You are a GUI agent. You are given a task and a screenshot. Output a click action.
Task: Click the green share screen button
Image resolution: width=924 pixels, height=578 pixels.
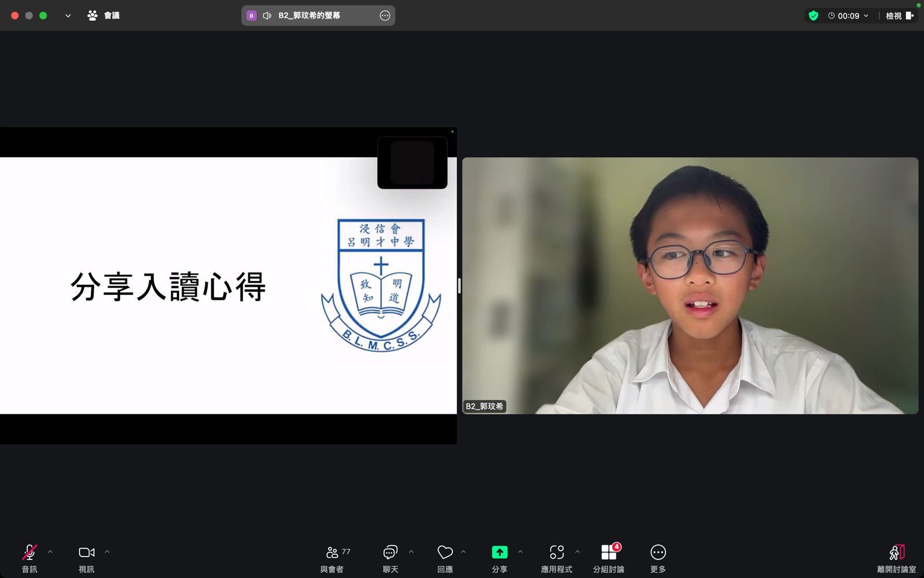[500, 559]
